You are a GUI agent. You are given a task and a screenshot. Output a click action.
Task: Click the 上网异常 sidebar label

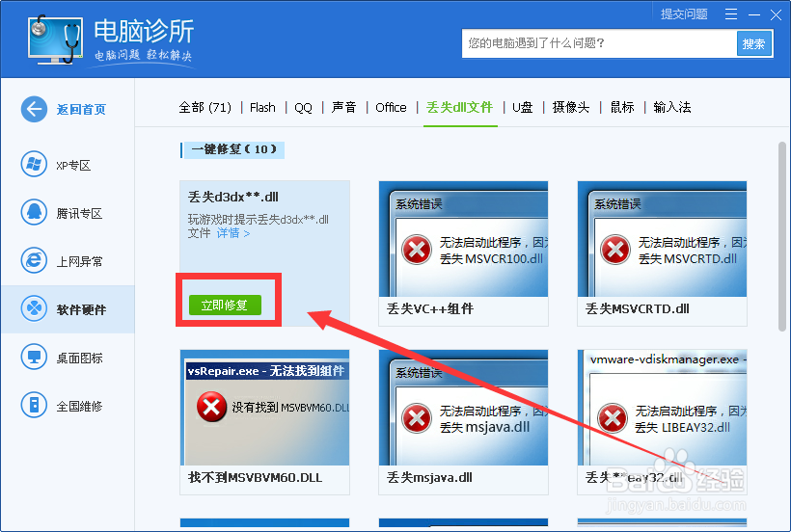coord(79,261)
